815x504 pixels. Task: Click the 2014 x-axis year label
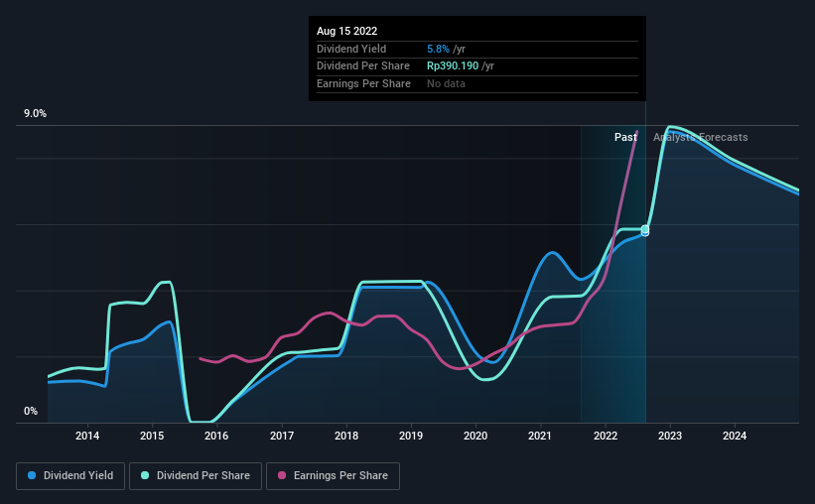click(x=87, y=437)
